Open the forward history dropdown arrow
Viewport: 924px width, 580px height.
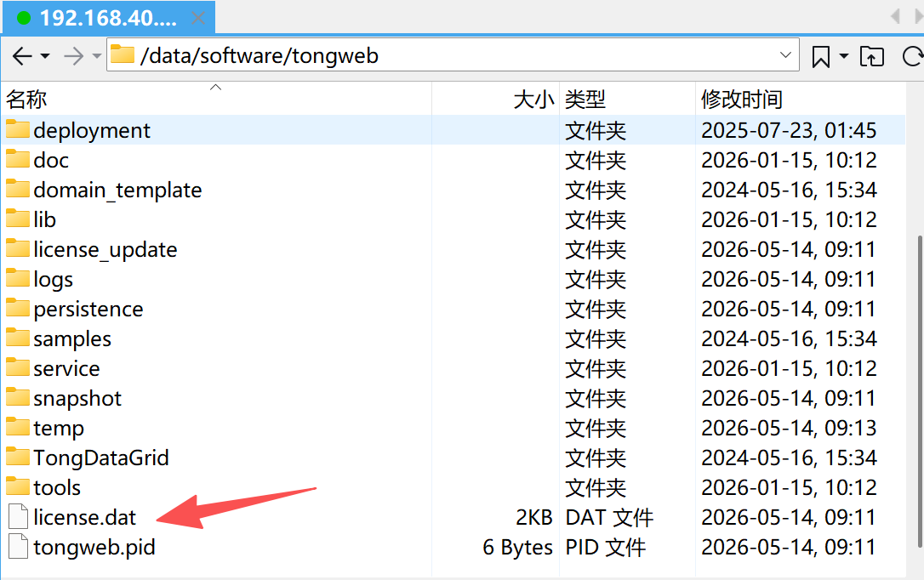(x=97, y=56)
